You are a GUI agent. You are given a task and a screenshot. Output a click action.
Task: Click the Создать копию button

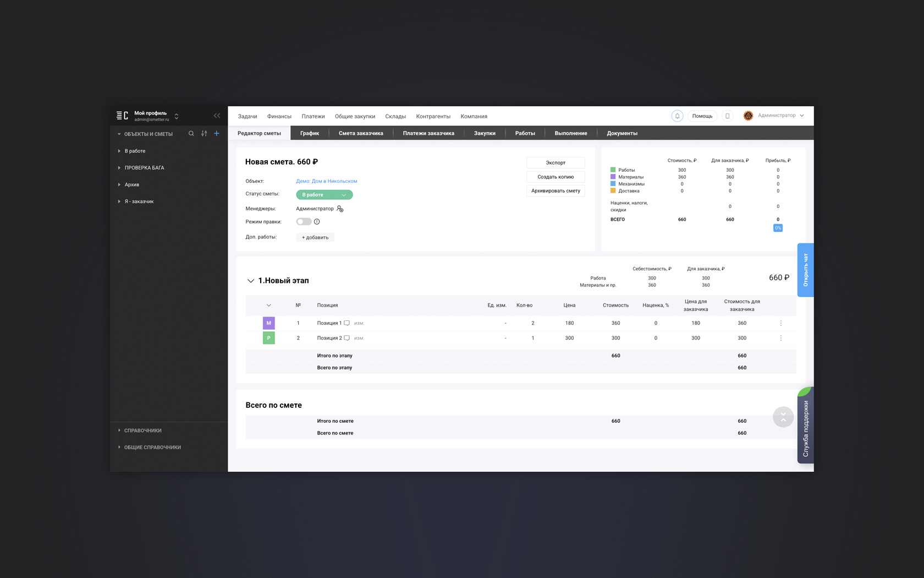point(555,177)
